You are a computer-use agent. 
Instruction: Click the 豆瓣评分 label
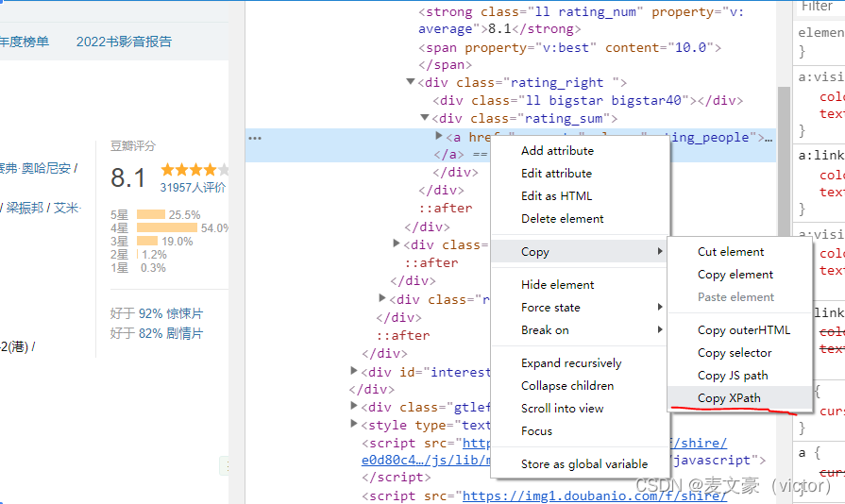click(132, 146)
